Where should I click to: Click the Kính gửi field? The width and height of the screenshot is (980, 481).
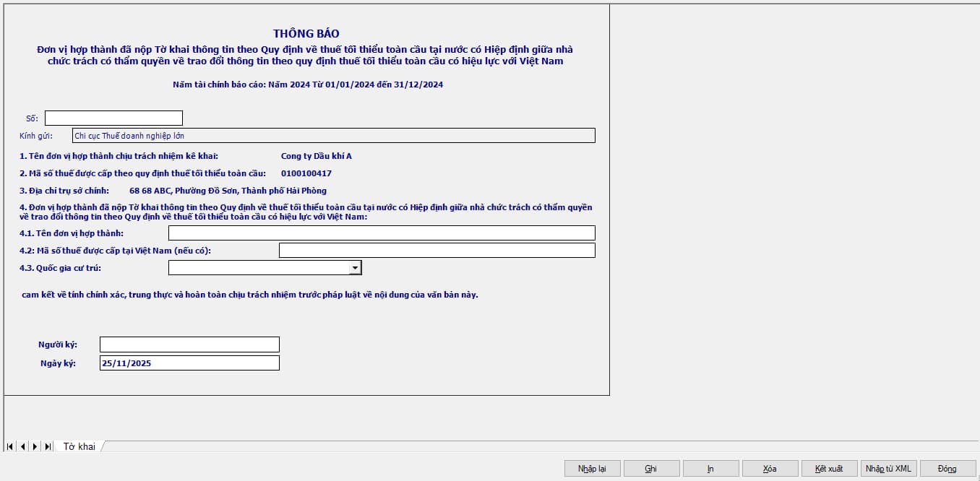click(334, 135)
